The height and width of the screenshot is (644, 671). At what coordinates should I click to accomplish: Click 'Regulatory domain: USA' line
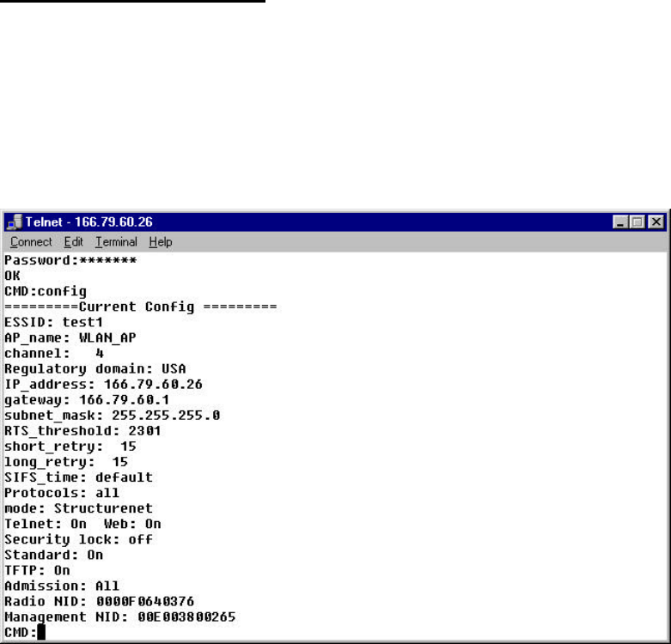pyautogui.click(x=95, y=369)
